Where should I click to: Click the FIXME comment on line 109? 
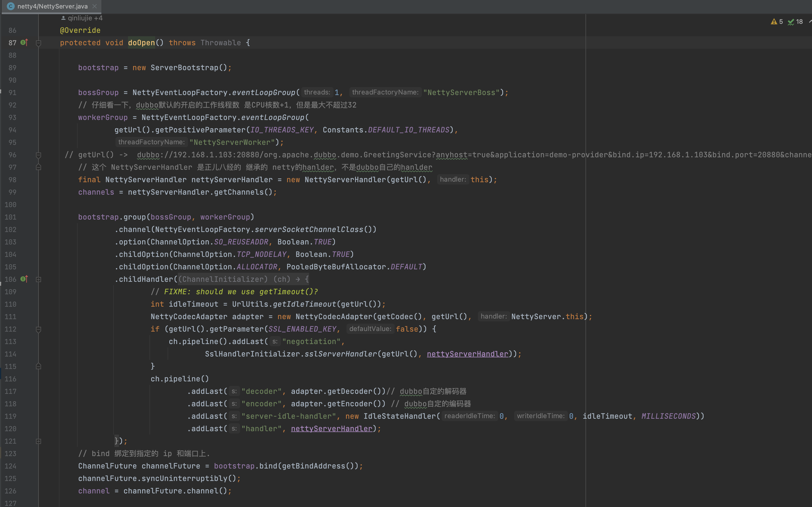coord(234,292)
